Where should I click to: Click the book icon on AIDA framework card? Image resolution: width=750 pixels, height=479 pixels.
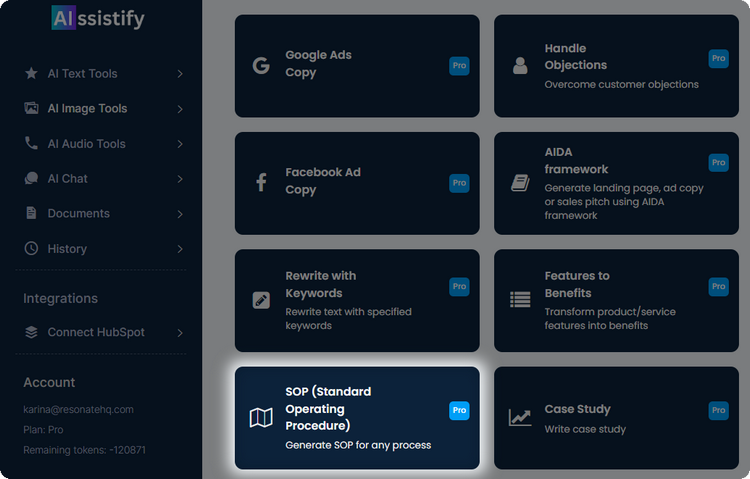pyautogui.click(x=520, y=183)
